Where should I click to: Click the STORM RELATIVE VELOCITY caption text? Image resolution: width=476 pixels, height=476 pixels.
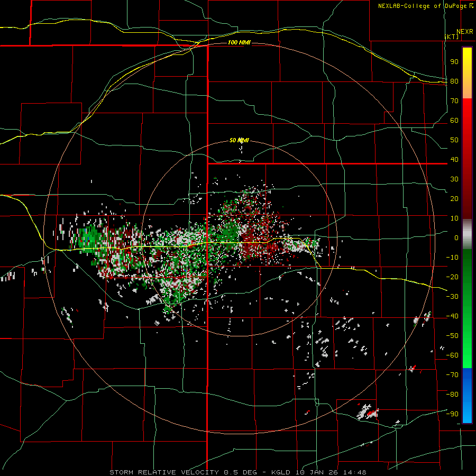[164, 472]
